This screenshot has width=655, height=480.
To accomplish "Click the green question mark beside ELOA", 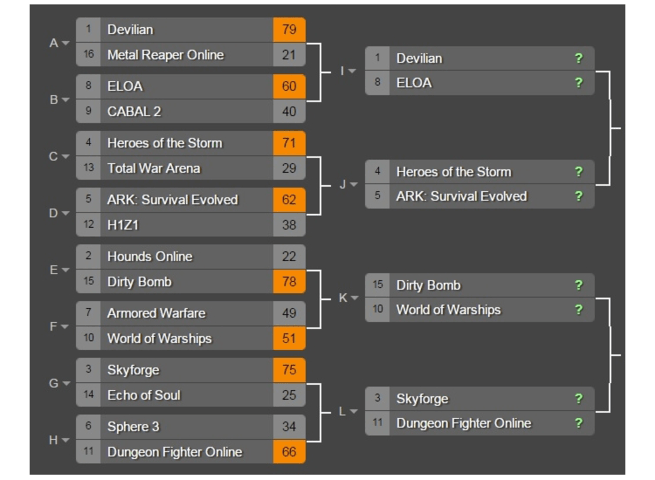I will [579, 83].
